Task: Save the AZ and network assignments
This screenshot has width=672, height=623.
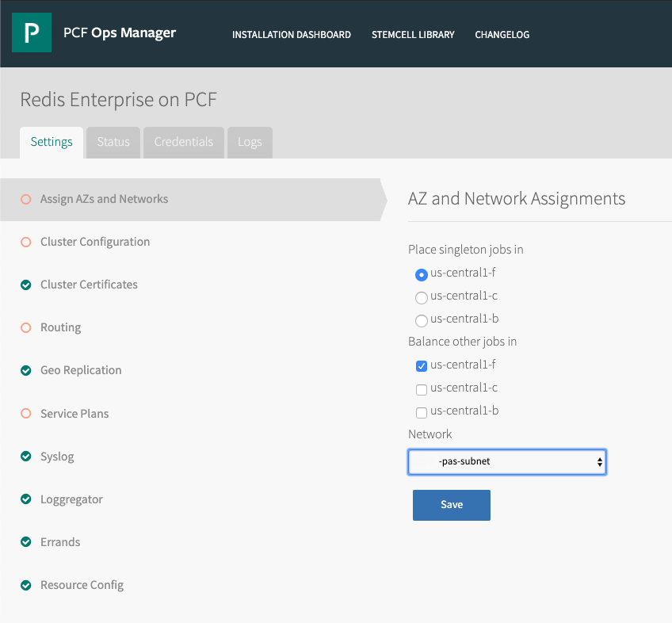Action: point(451,505)
